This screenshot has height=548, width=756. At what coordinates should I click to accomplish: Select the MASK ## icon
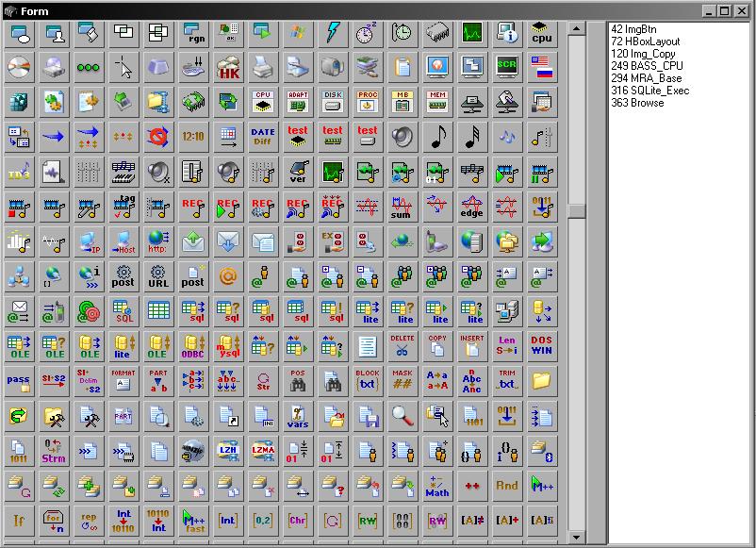(x=403, y=382)
